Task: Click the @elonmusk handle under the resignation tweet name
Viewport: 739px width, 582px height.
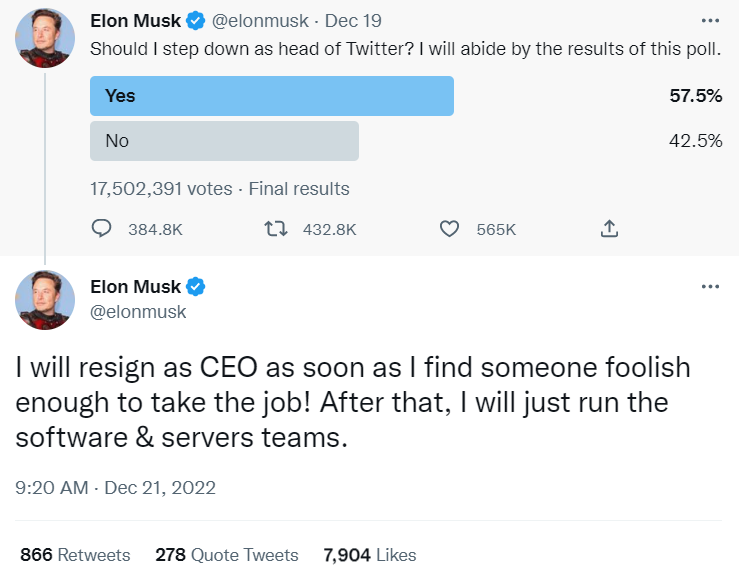Action: 138,312
